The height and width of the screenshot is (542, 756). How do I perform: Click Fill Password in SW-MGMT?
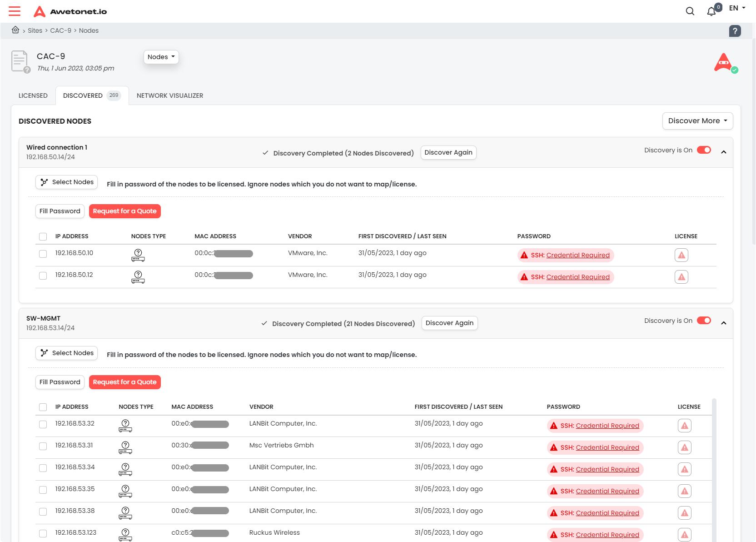[60, 382]
